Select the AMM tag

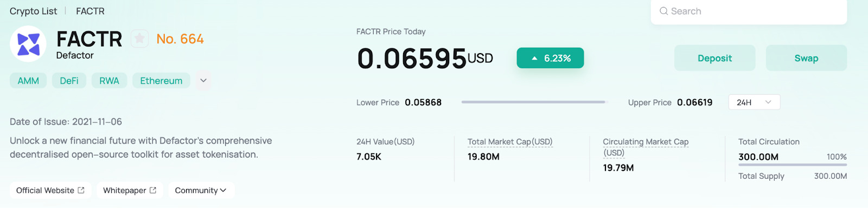28,81
